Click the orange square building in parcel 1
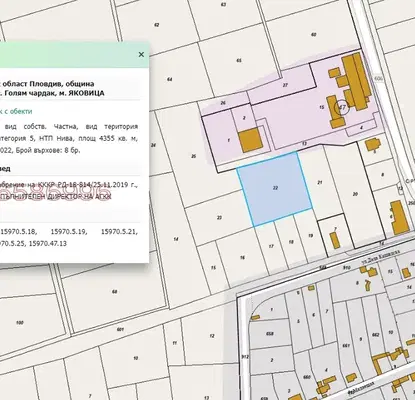415x400 pixels. [250, 140]
